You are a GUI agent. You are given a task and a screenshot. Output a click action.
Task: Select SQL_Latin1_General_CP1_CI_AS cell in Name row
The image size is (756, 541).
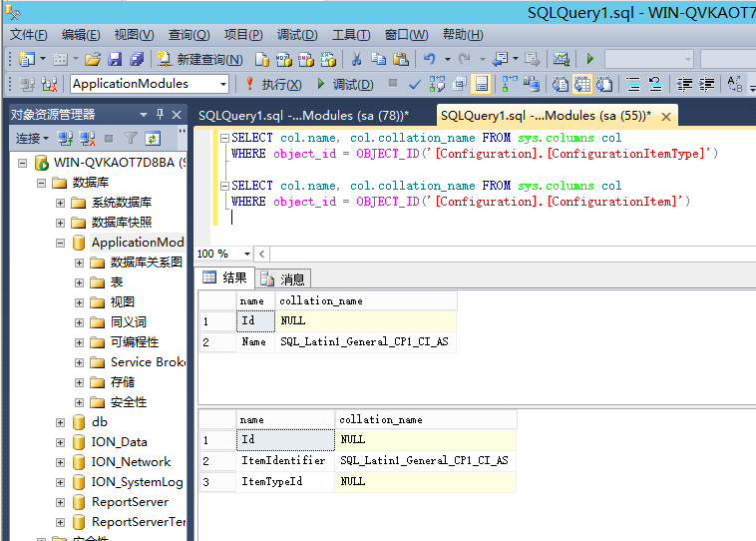[x=365, y=342]
